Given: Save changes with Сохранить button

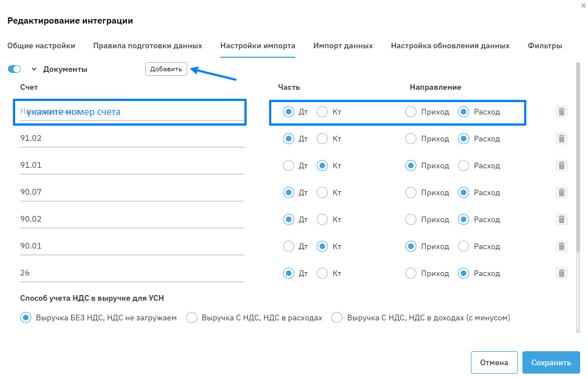Looking at the screenshot, I should 551,362.
